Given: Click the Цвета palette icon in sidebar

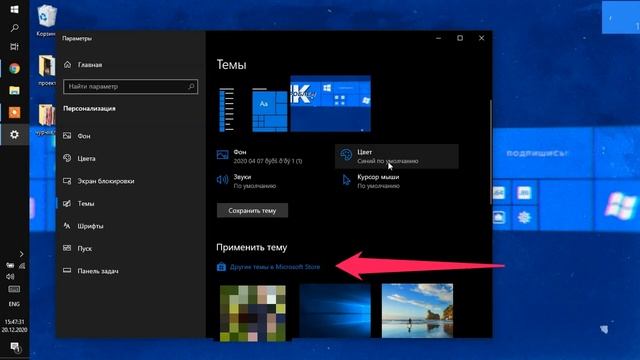Looking at the screenshot, I should click(67, 158).
